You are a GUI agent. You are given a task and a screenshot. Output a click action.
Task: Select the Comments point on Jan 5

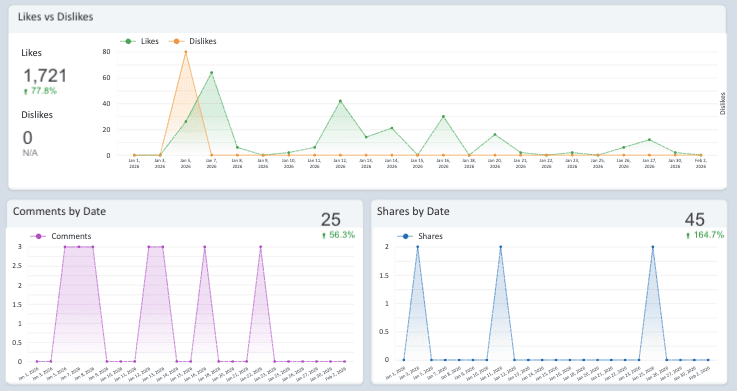(x=65, y=247)
